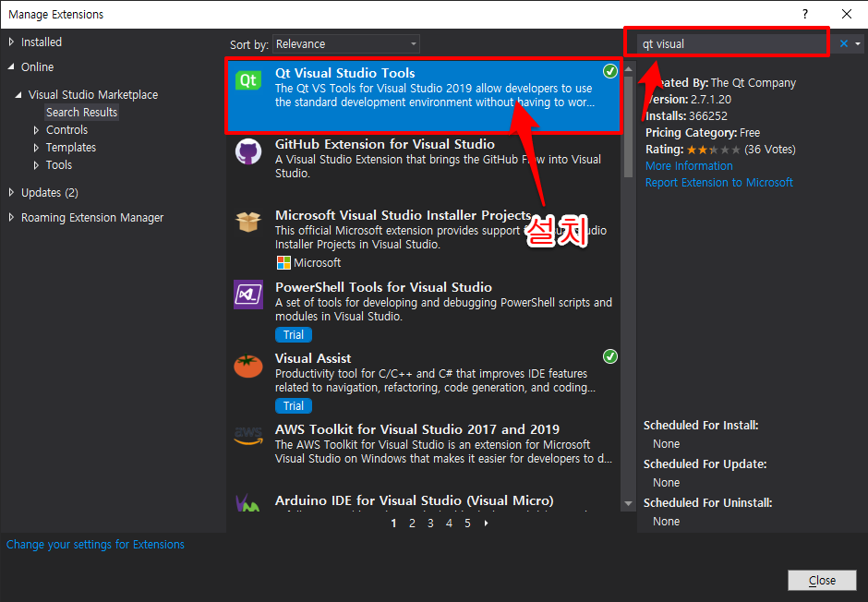Click the qt visual search input field

point(730,43)
